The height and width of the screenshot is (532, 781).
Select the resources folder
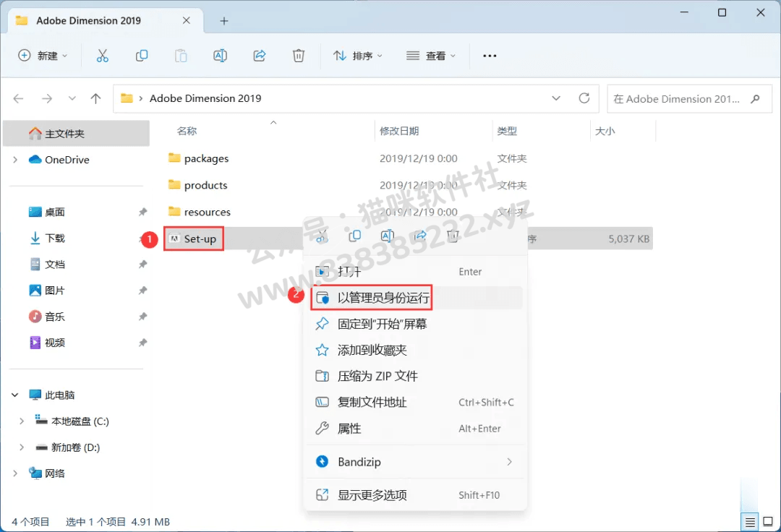click(208, 212)
